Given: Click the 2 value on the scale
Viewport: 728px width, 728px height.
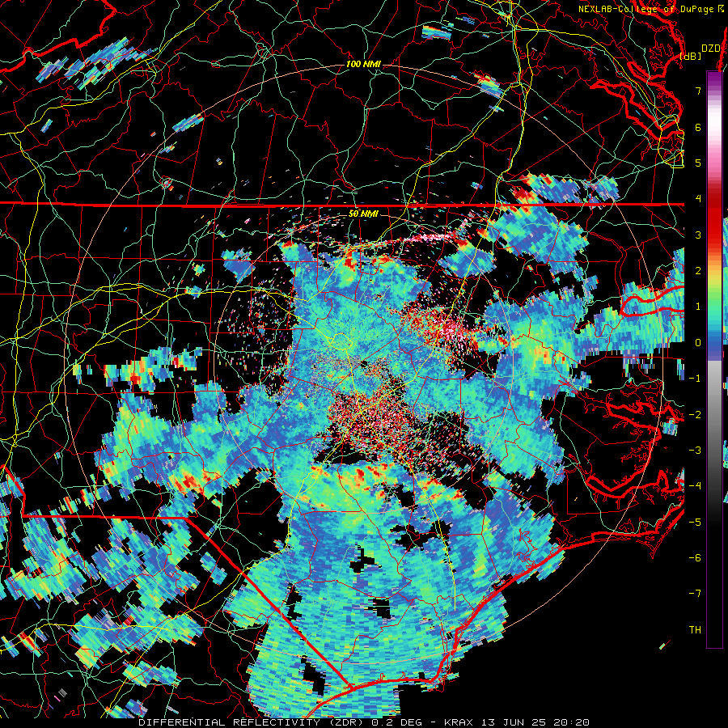Looking at the screenshot, I should tap(698, 271).
